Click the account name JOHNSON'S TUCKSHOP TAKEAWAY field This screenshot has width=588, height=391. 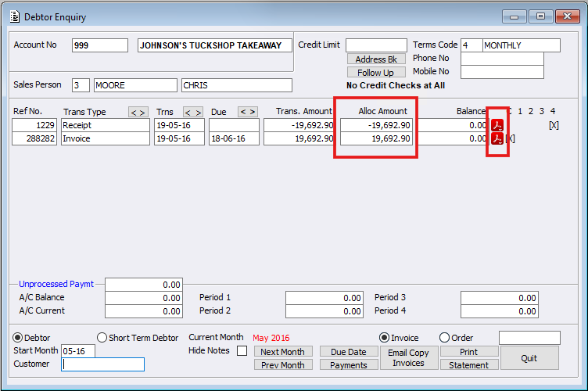coord(215,45)
